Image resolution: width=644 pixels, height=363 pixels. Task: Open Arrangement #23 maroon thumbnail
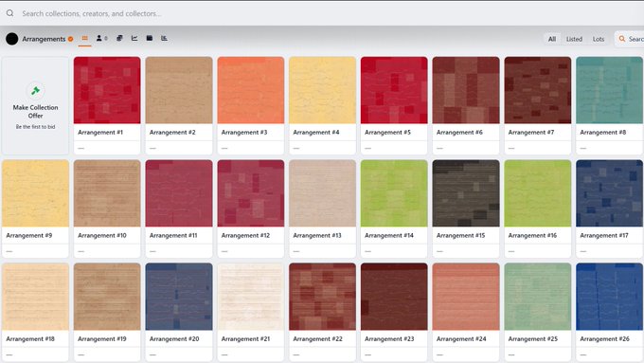click(394, 297)
